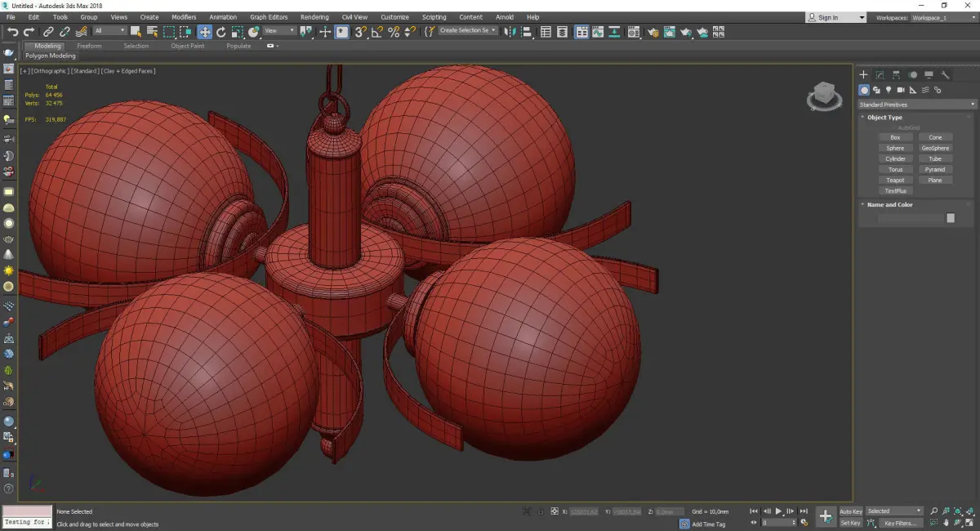Switch to Cameras category icon

(901, 90)
